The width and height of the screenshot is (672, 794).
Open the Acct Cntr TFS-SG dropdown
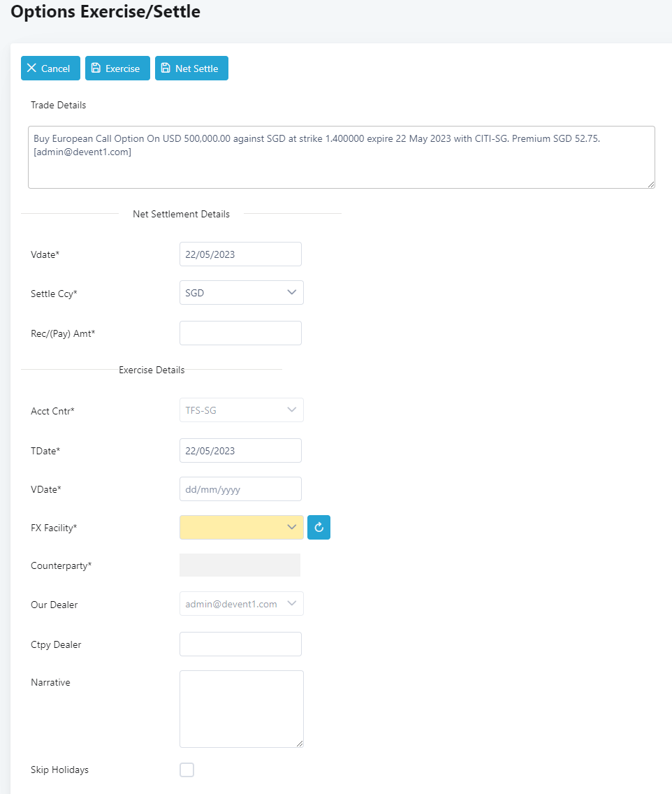(241, 410)
